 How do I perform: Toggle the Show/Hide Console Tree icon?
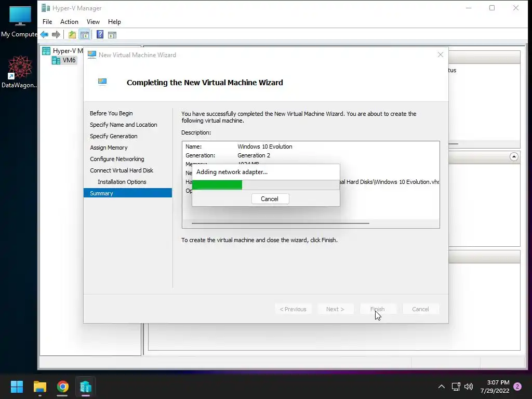(85, 35)
